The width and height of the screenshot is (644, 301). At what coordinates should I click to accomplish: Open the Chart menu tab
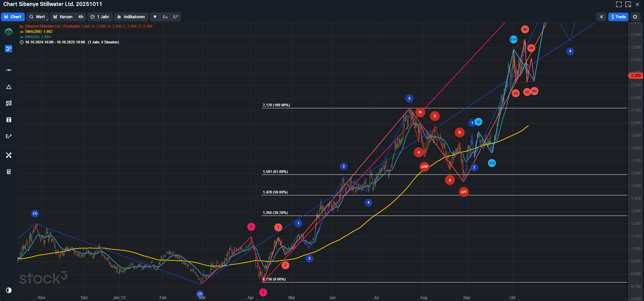click(x=13, y=17)
